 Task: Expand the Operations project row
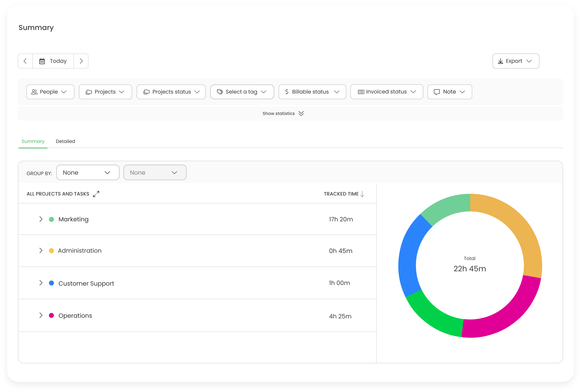pos(40,315)
